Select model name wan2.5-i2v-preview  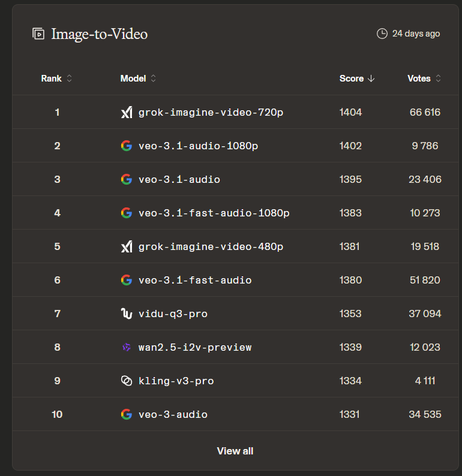coord(195,347)
